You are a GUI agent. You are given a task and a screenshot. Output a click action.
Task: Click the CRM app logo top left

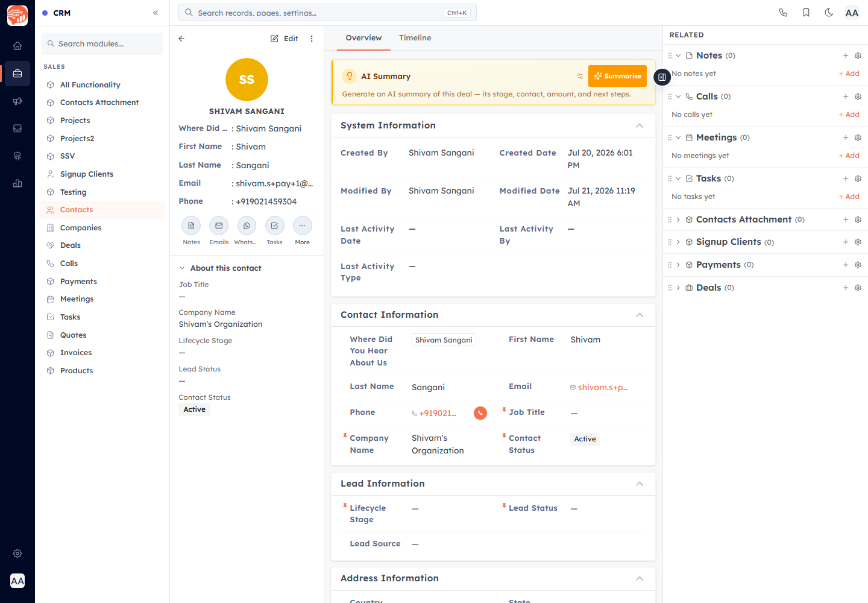tap(17, 15)
